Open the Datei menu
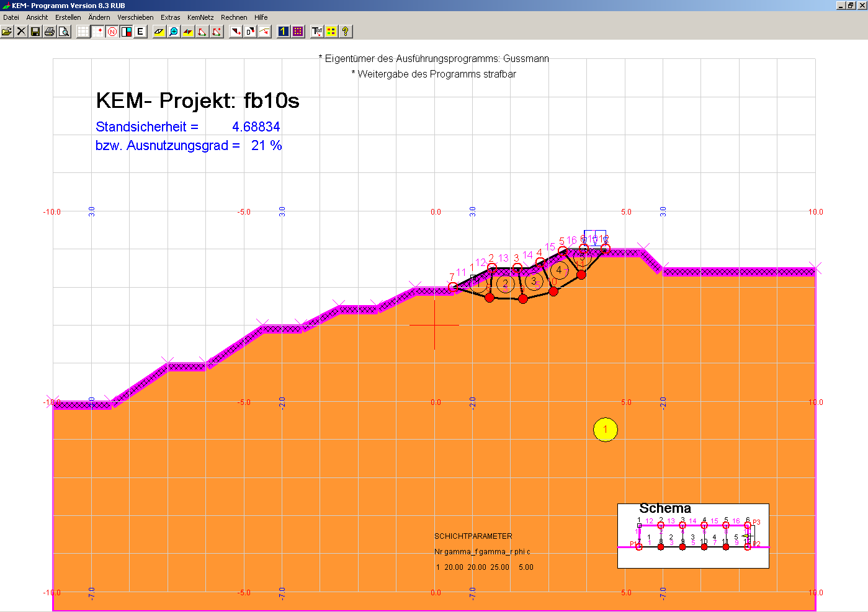 click(x=11, y=17)
